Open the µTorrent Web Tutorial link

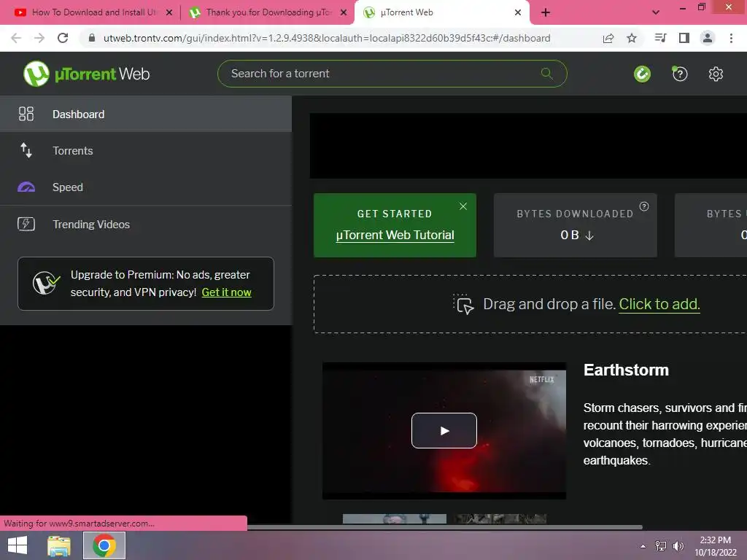click(395, 235)
